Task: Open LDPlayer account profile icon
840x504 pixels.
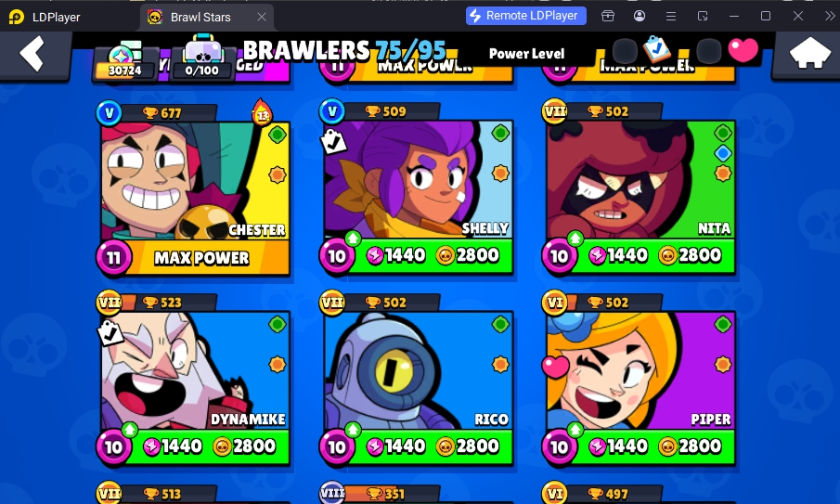Action: (640, 16)
